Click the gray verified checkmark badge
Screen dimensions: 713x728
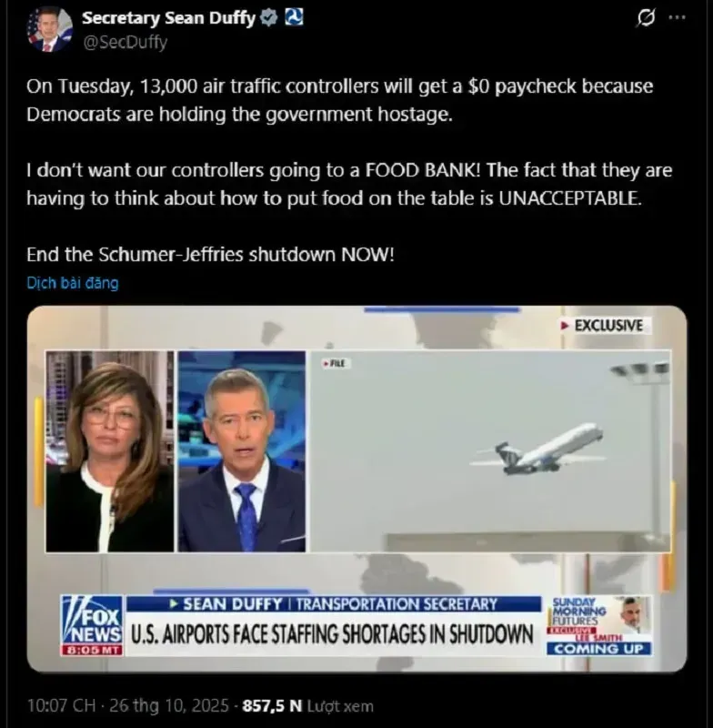(268, 17)
